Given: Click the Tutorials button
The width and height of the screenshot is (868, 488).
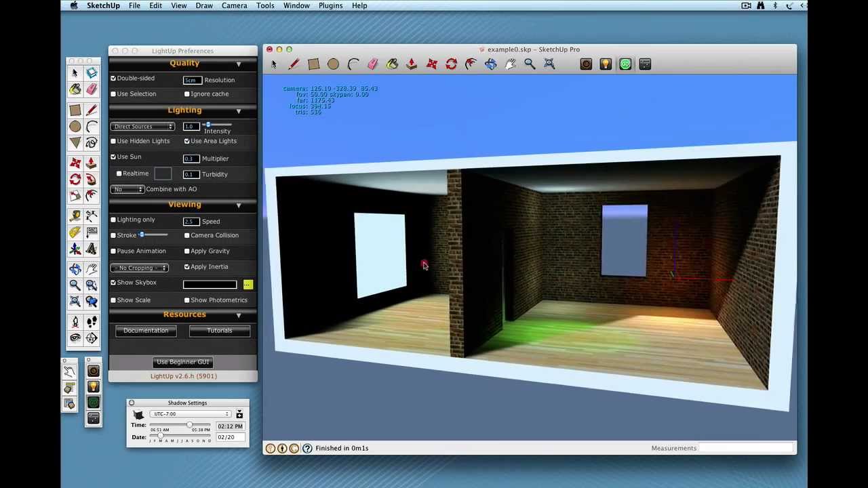Looking at the screenshot, I should point(220,331).
